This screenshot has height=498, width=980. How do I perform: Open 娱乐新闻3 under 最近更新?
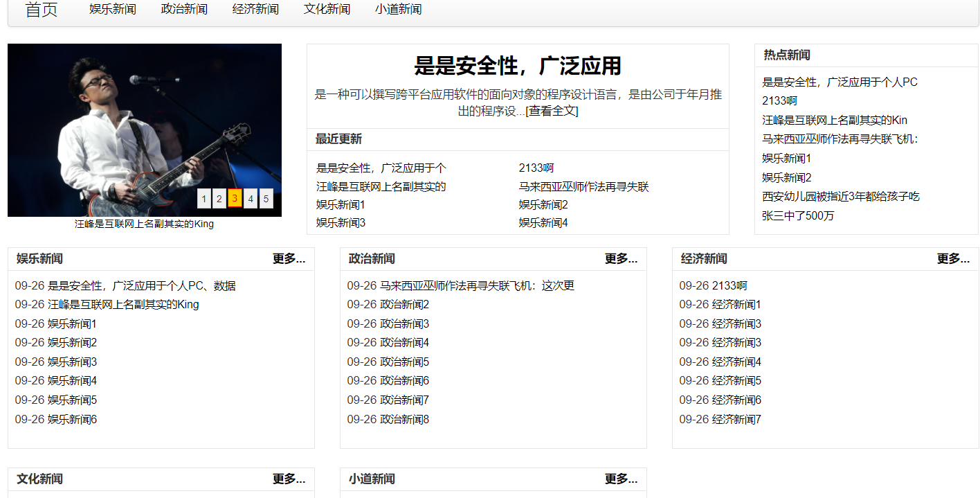click(x=341, y=223)
